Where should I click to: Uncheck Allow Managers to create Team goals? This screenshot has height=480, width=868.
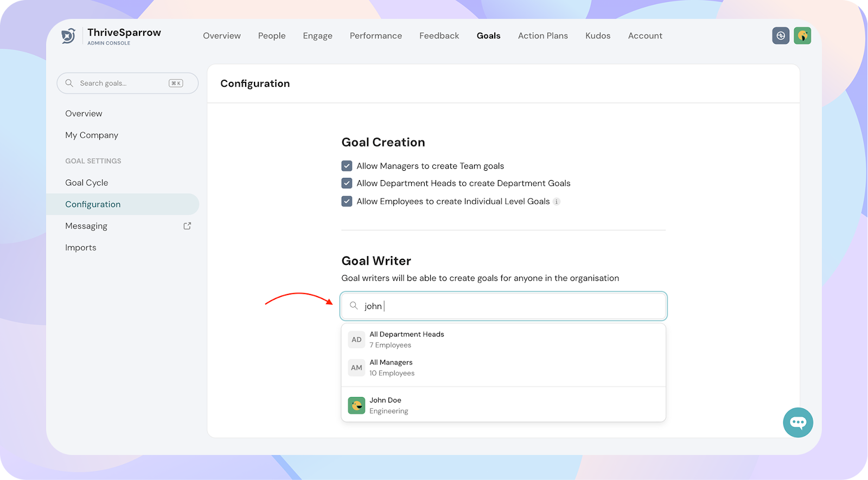347,166
